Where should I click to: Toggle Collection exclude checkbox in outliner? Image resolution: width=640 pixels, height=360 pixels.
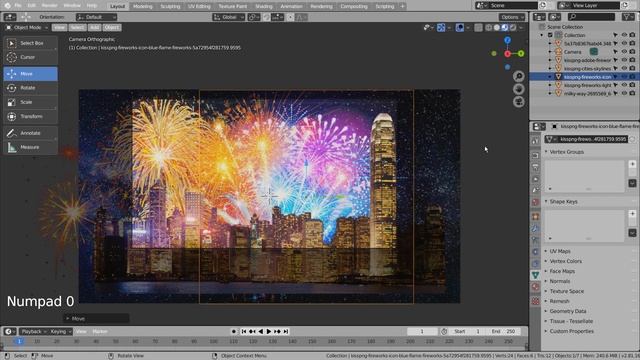[550, 35]
